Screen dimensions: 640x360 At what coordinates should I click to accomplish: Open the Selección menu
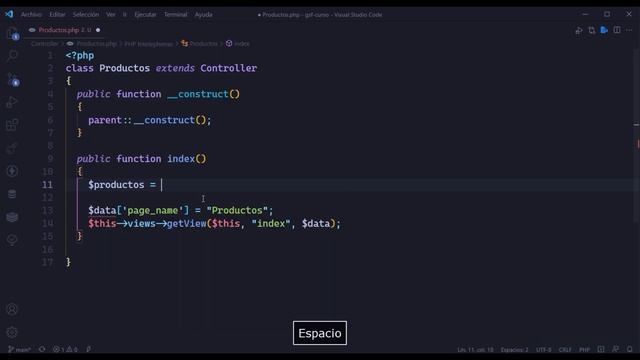86,14
